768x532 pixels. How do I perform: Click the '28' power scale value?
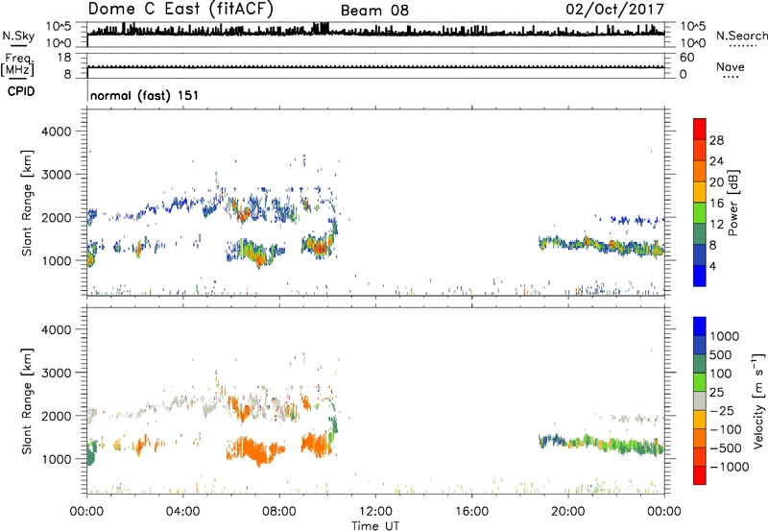click(x=716, y=140)
